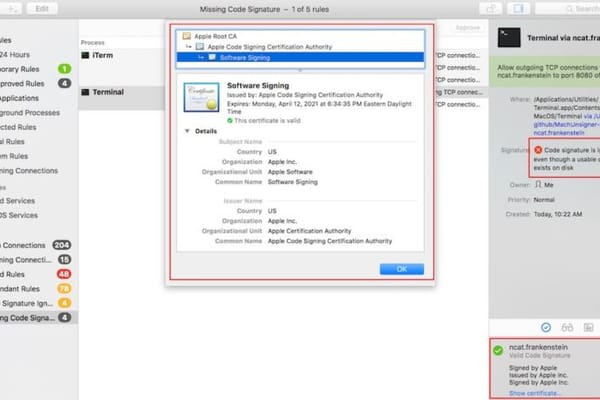The width and height of the screenshot is (600, 400).
Task: Click the red code signature error icon
Action: pos(538,150)
